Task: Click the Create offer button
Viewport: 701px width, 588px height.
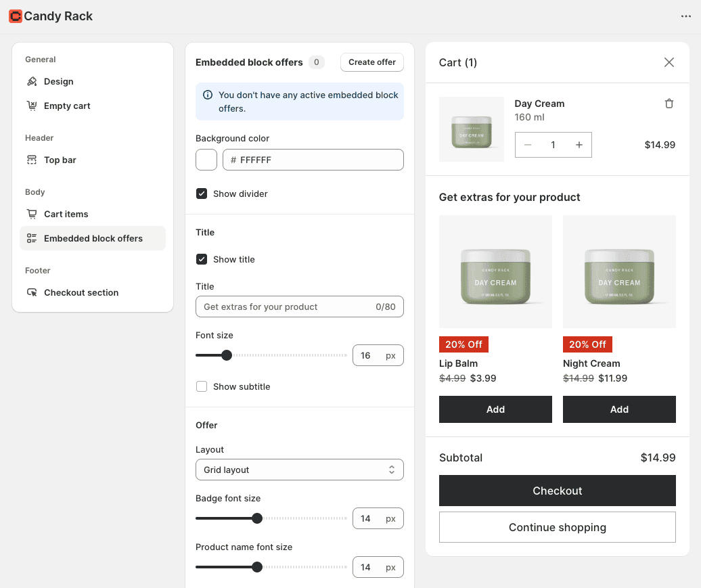Action: click(x=371, y=62)
